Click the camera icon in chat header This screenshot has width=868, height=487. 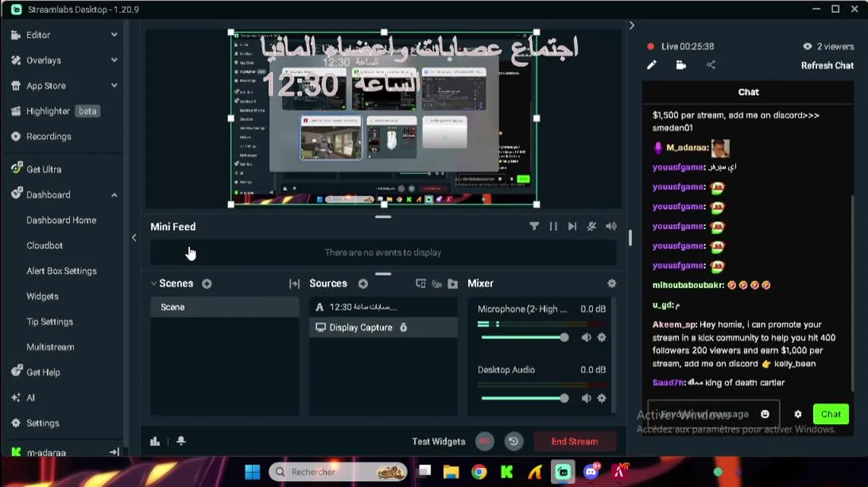pos(681,65)
